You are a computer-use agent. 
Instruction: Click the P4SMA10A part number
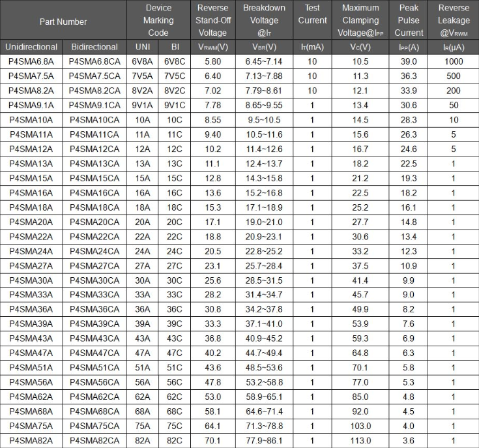click(x=31, y=120)
